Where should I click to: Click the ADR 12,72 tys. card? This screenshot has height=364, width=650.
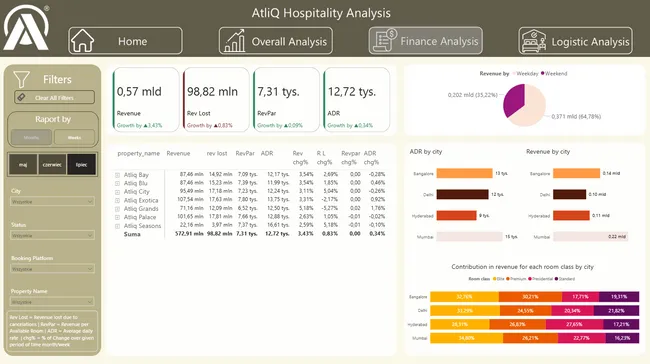[357, 99]
